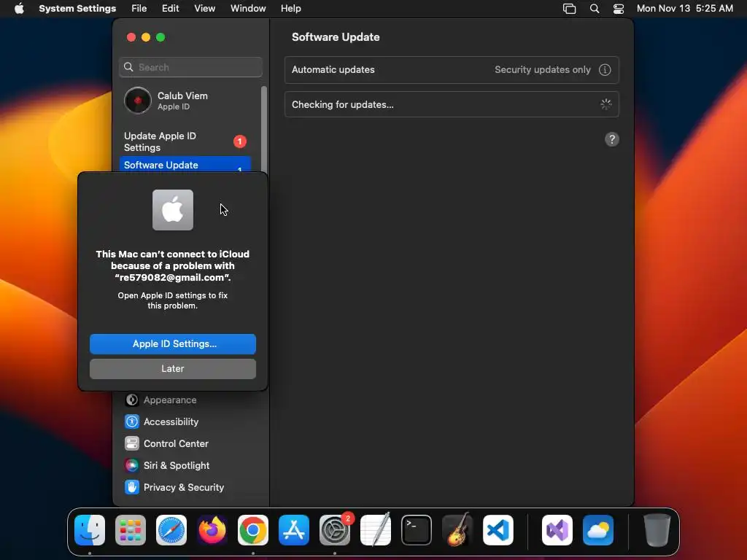Image resolution: width=747 pixels, height=560 pixels.
Task: Launch Firefox from the Dock
Action: point(212,530)
